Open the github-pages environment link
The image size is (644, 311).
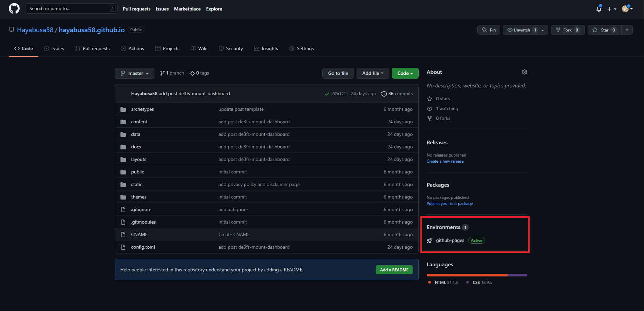450,241
